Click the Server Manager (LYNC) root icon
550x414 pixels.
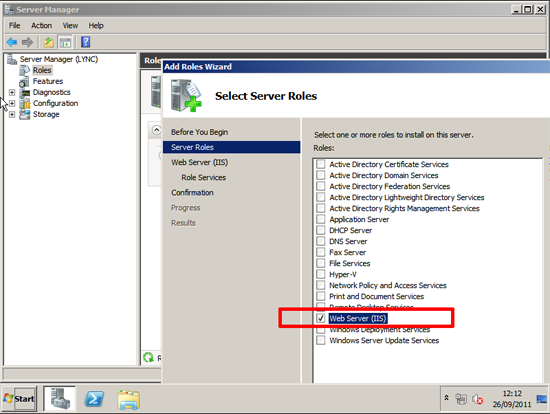(12, 59)
